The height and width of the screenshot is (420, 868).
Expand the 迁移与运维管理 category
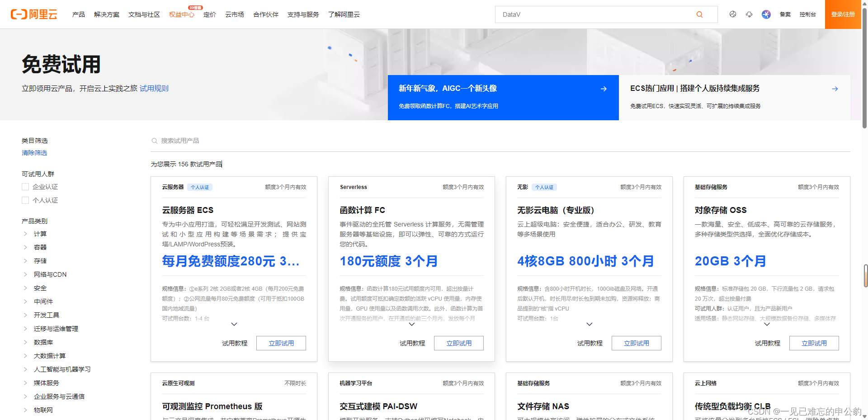[x=25, y=329]
